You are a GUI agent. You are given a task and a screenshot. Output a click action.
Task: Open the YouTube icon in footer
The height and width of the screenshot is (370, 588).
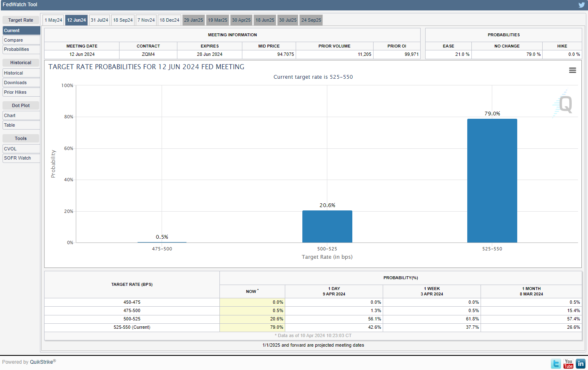pos(568,364)
